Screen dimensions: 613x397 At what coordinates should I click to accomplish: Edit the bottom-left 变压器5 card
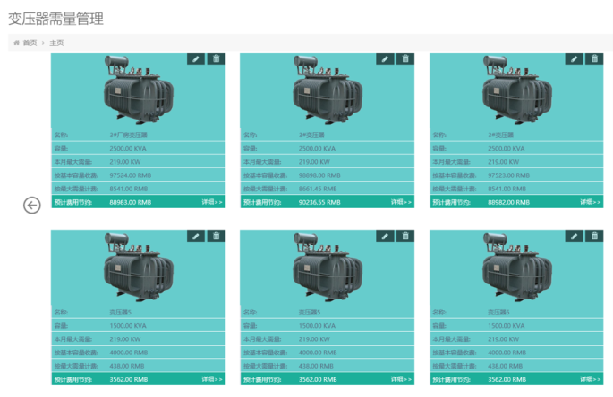tap(196, 236)
